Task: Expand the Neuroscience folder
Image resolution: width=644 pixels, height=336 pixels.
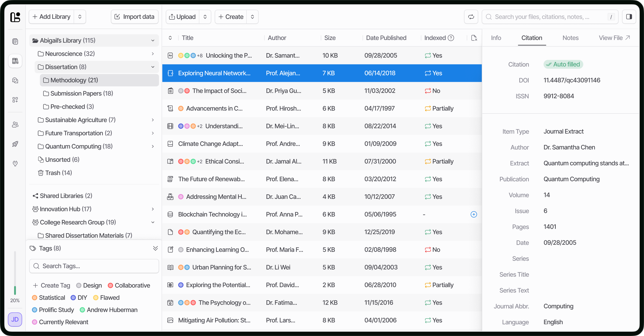Action: coord(153,53)
